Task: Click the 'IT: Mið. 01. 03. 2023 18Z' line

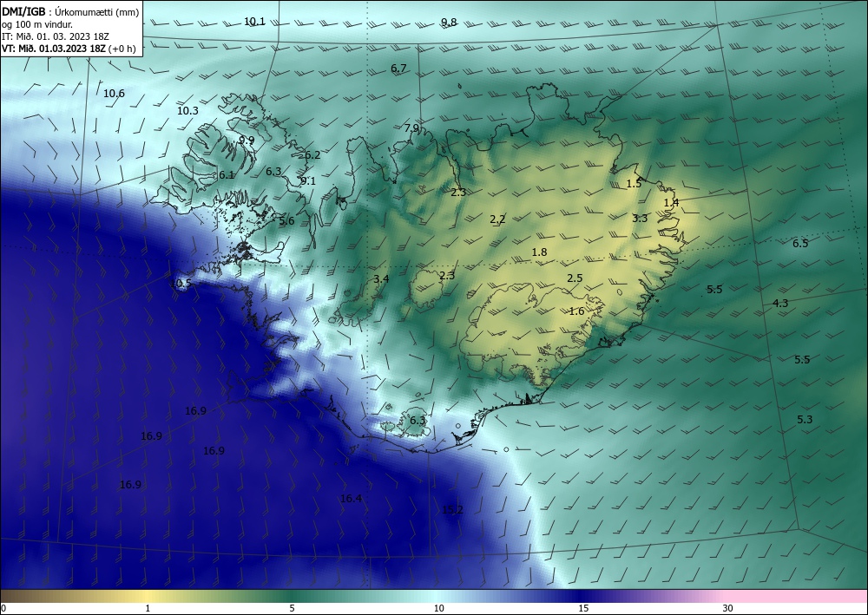Action: tap(56, 36)
